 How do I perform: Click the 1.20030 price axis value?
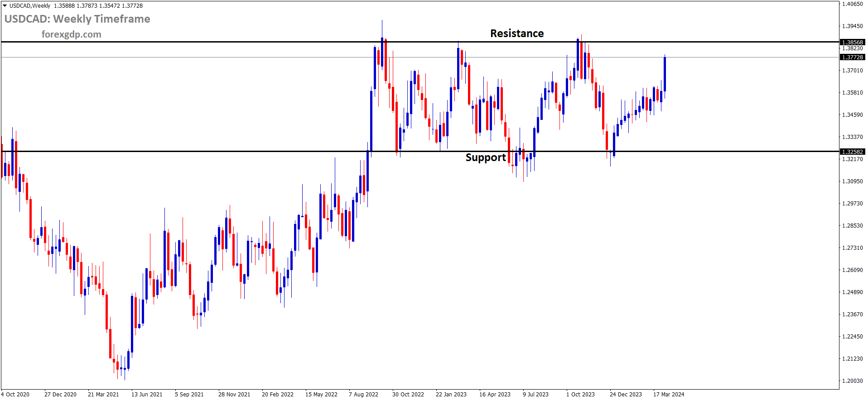pyautogui.click(x=853, y=381)
